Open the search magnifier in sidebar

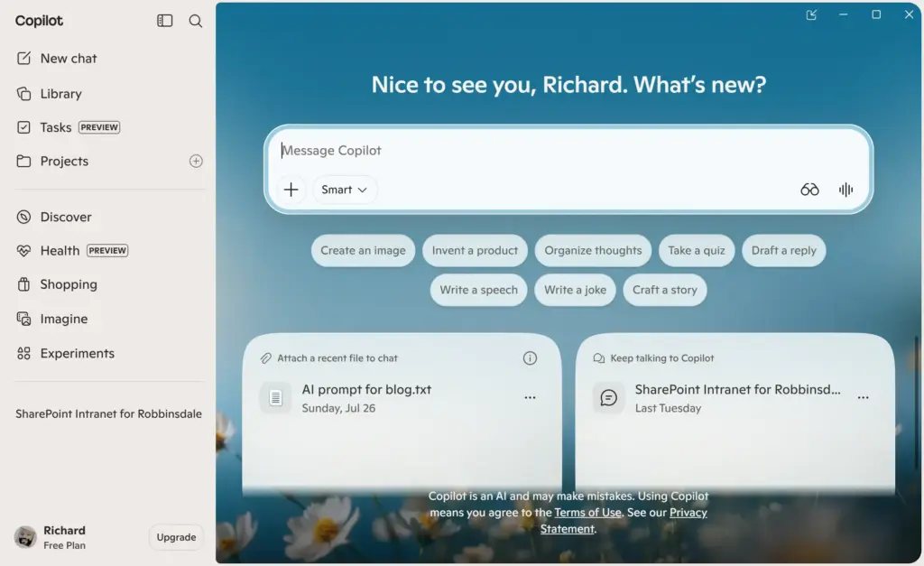click(x=196, y=22)
